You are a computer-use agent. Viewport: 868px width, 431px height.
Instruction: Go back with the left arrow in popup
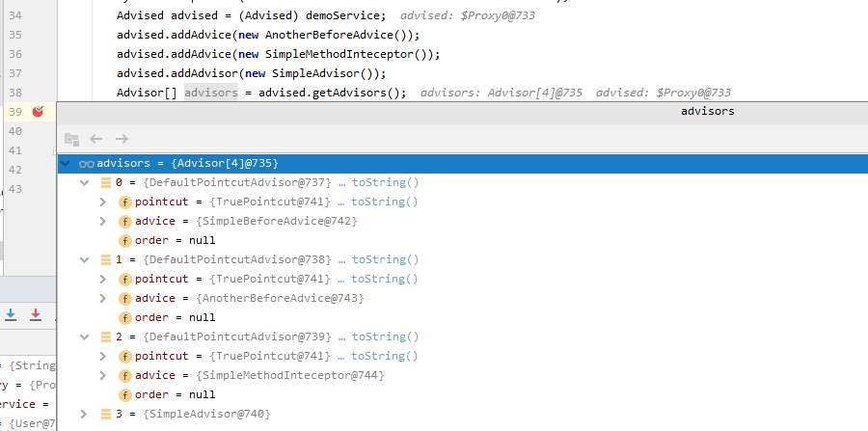pyautogui.click(x=96, y=139)
